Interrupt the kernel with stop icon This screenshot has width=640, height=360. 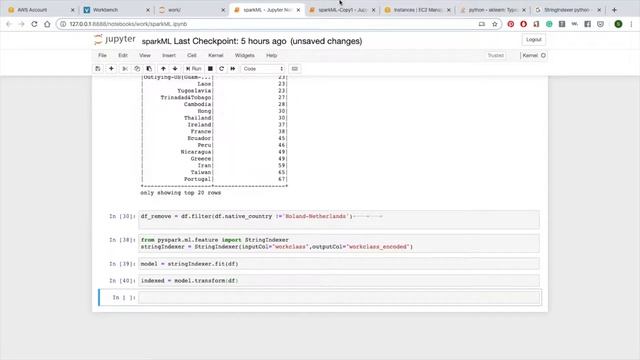210,69
